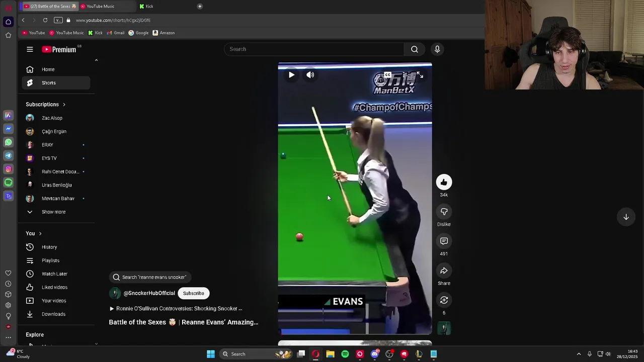Open Zac Alsop subscription
644x362 pixels.
point(56,118)
